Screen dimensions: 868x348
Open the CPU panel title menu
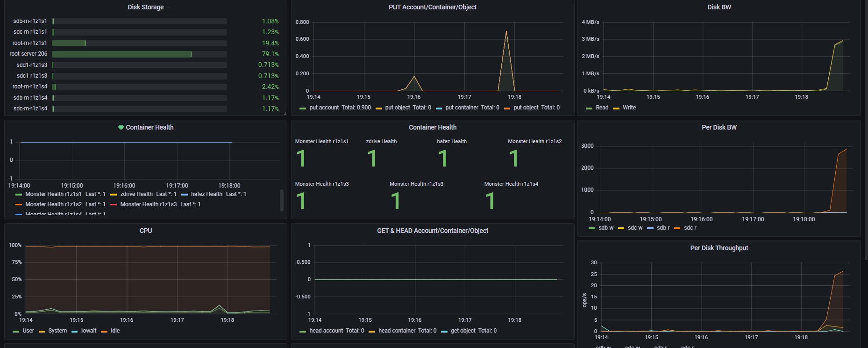click(x=146, y=231)
